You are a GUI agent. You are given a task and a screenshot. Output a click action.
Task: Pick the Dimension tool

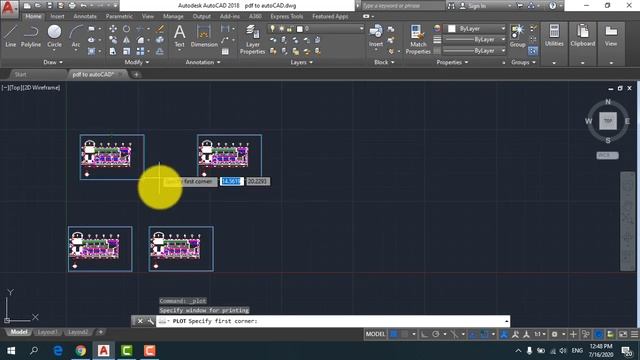pyautogui.click(x=204, y=36)
